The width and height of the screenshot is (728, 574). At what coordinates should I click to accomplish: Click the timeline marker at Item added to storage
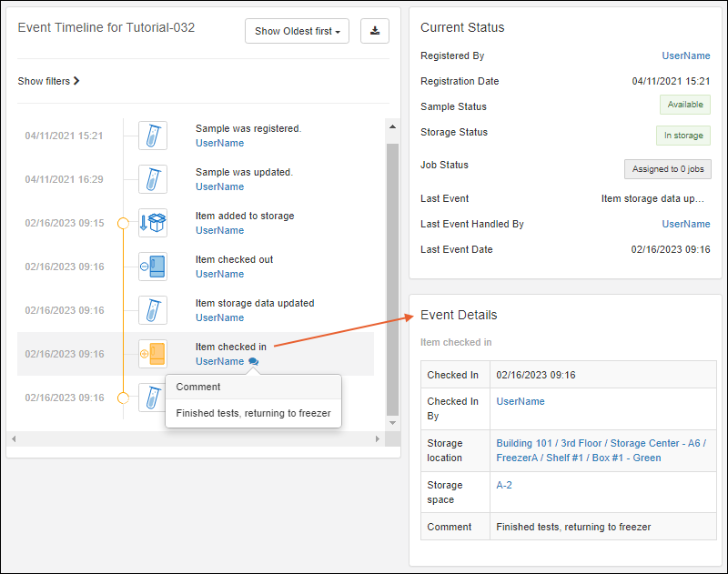tap(123, 223)
